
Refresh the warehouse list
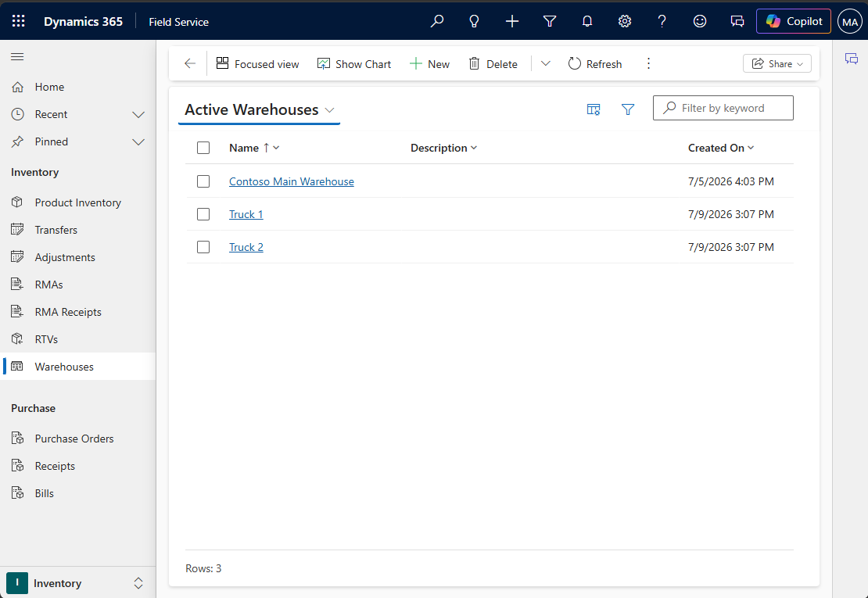click(594, 63)
